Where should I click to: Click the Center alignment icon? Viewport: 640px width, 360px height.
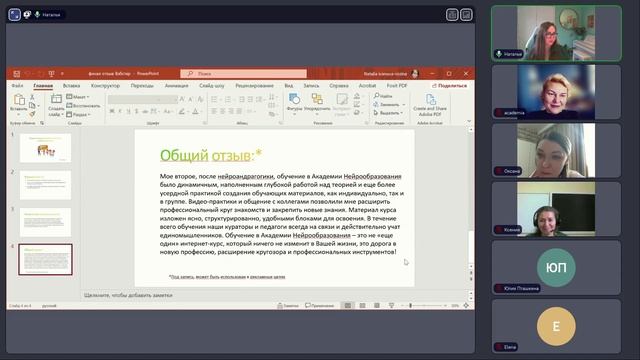tap(223, 111)
